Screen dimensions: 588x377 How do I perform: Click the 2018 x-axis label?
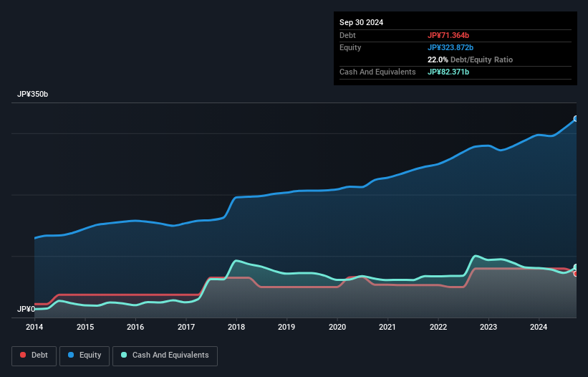(236, 327)
